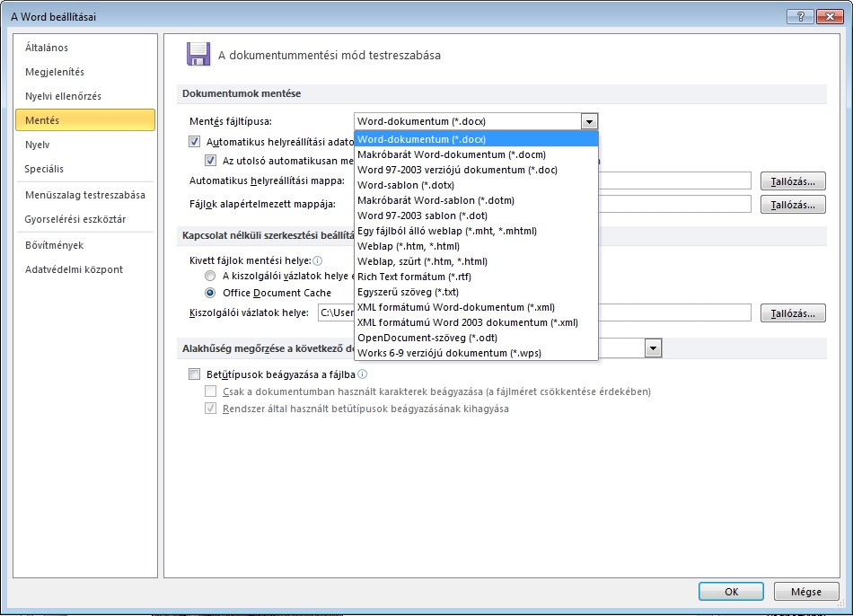Confirm settings with the OK button
The image size is (853, 616).
pos(731,592)
